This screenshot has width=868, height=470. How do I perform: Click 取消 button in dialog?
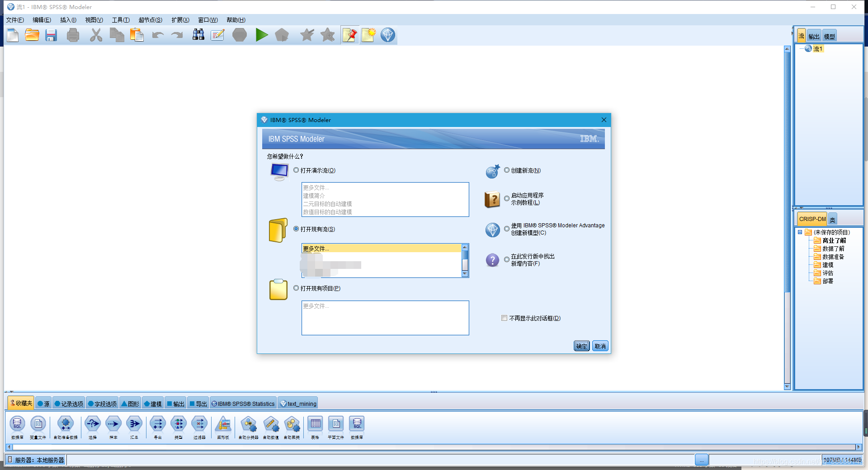[600, 346]
